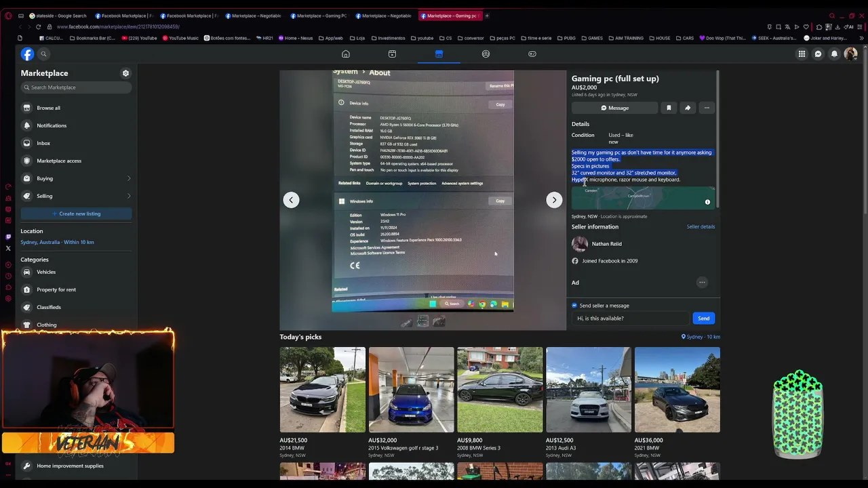The height and width of the screenshot is (488, 868).
Task: Open a new browser tab
Action: (x=487, y=16)
